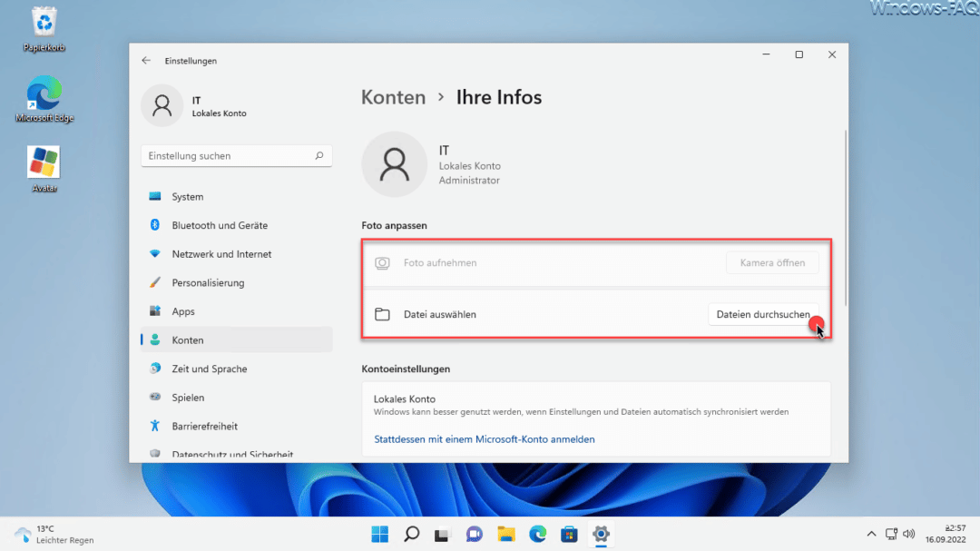Click the network tray icon
This screenshot has width=980, height=551.
[892, 534]
